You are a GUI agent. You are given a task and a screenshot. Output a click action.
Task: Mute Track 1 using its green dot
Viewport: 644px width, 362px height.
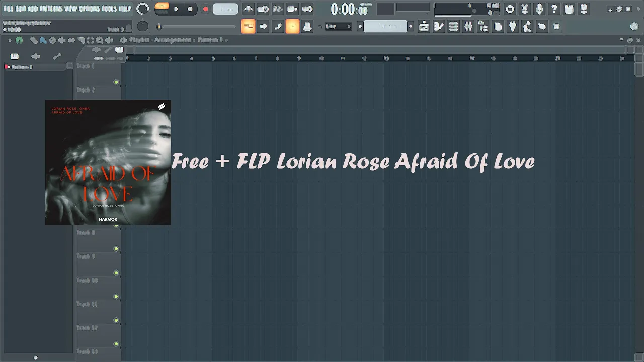click(116, 82)
